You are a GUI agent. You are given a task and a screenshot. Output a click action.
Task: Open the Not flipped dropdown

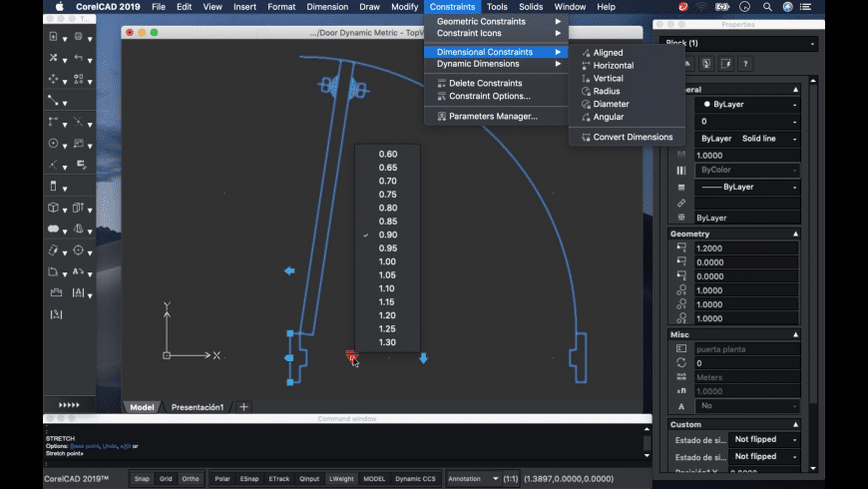tap(762, 439)
